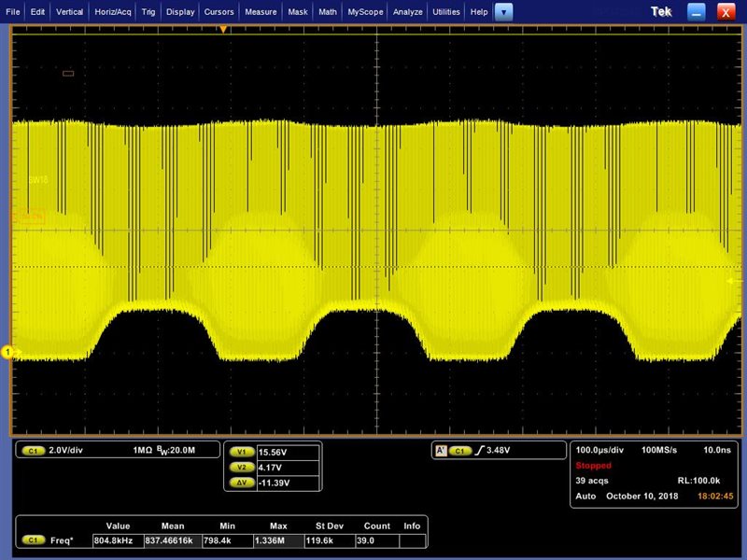Open the Mask menu

(x=298, y=12)
